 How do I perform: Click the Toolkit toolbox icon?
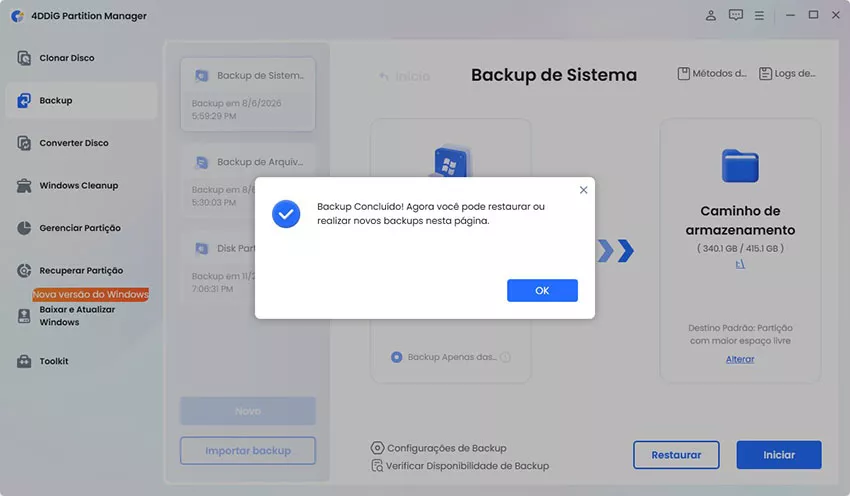pyautogui.click(x=24, y=361)
